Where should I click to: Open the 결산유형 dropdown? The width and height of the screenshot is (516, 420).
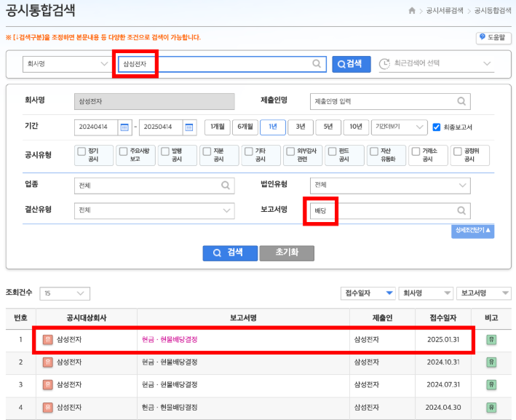[x=154, y=210]
